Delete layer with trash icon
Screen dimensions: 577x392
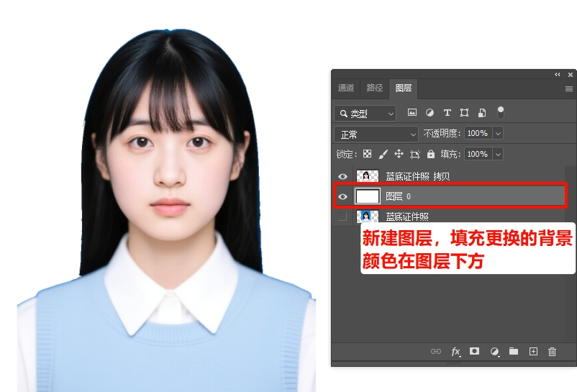(552, 352)
